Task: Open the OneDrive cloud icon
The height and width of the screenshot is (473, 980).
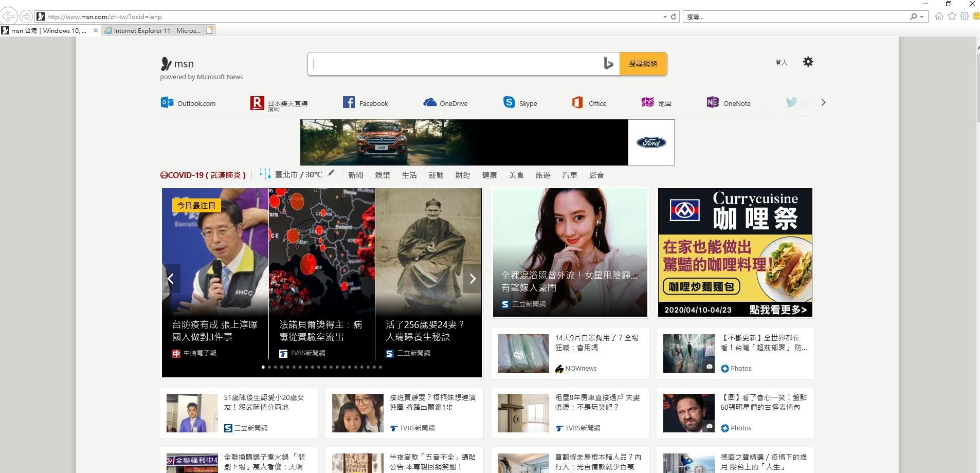Action: pos(430,102)
